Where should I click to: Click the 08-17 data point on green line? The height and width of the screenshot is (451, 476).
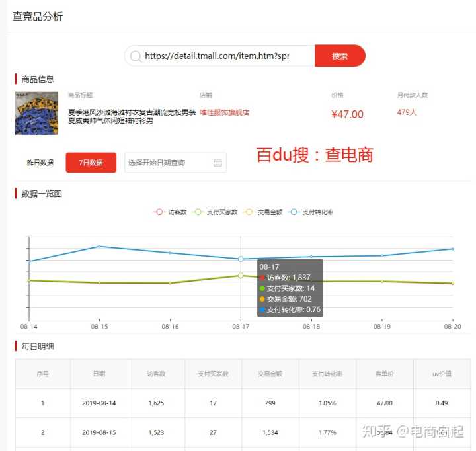pos(241,275)
